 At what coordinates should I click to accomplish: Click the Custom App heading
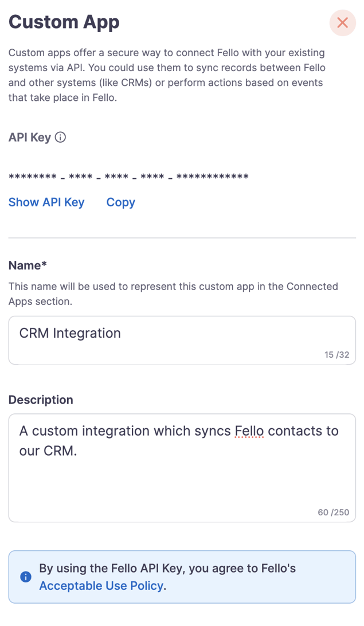[x=64, y=22]
